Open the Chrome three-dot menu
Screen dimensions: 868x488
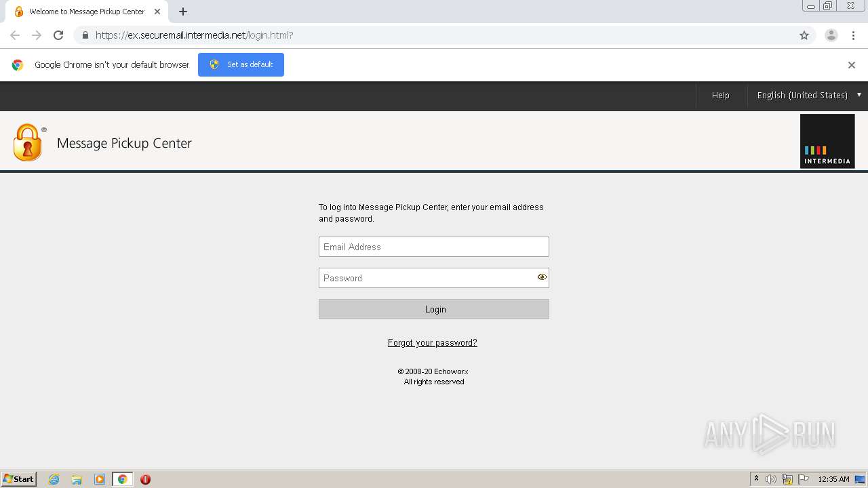[853, 35]
